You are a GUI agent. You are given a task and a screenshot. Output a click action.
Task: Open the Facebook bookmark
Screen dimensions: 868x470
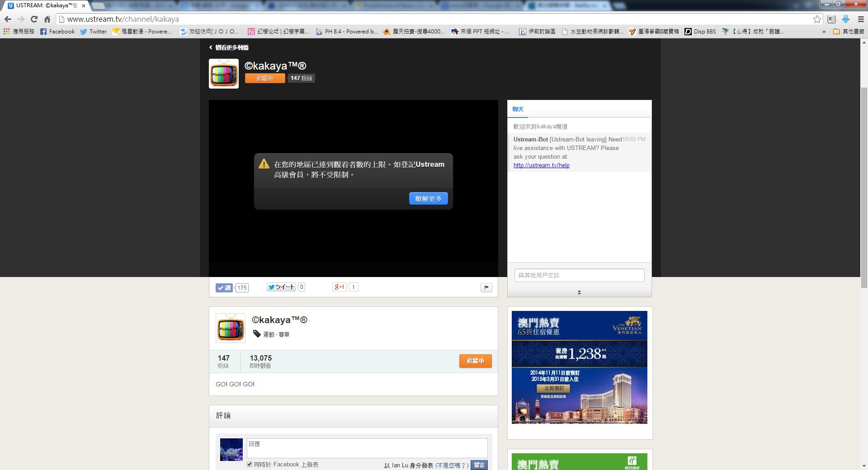click(57, 31)
